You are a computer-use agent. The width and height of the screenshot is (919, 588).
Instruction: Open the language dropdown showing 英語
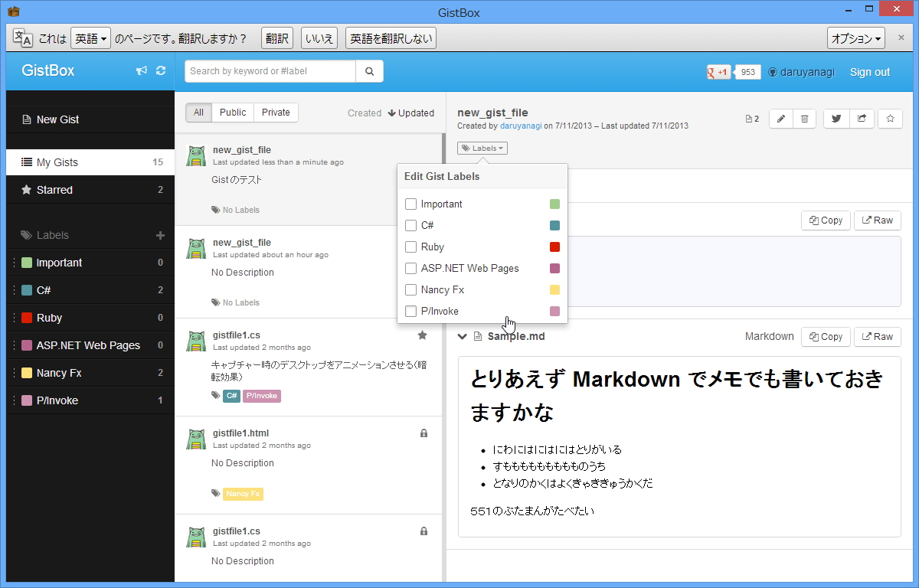point(91,38)
